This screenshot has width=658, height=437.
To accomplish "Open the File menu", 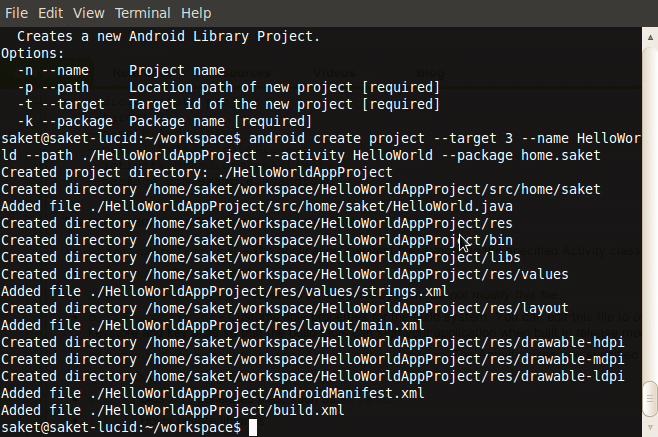I will [x=16, y=13].
